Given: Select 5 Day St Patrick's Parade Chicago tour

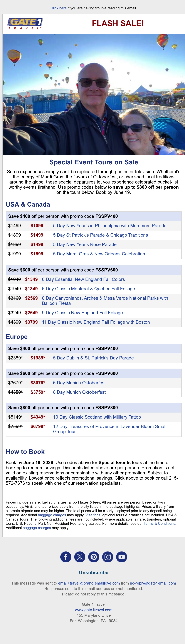Looking at the screenshot, I should click(101, 235).
